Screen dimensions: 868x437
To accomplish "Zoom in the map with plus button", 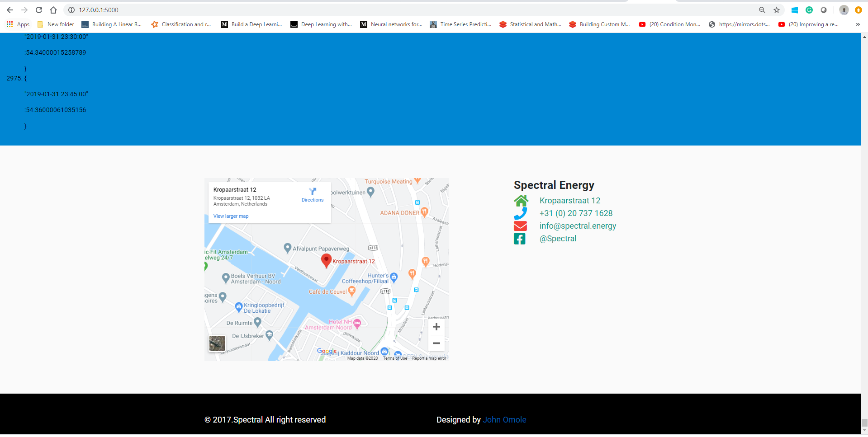I will (x=436, y=327).
